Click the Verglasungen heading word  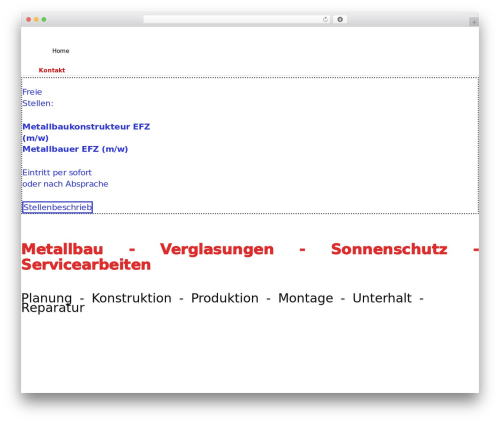pos(217,249)
